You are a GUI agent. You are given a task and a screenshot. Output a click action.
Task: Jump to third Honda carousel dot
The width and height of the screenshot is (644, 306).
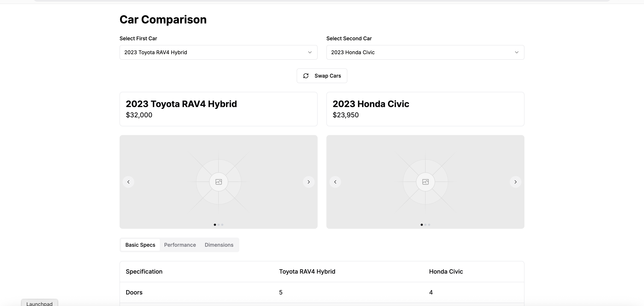(429, 225)
